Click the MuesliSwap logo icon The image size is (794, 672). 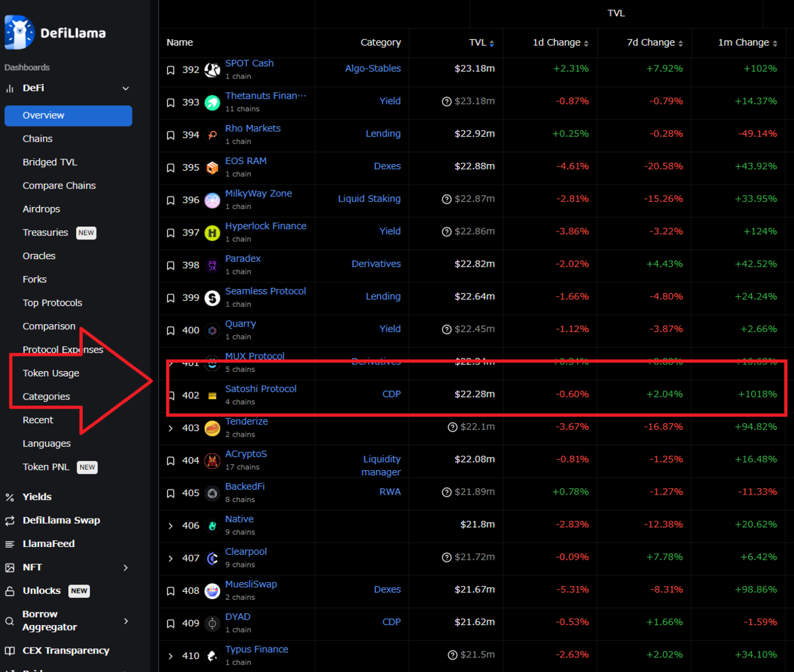212,591
